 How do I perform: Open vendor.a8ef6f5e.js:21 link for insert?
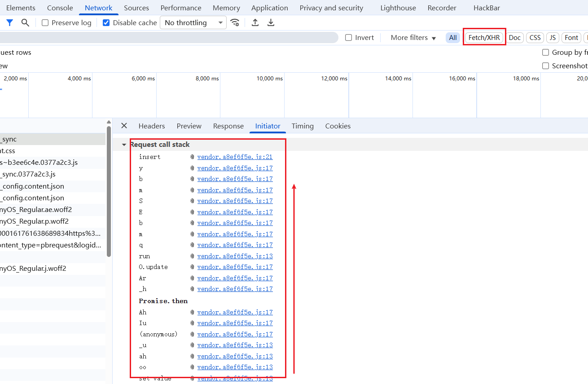pyautogui.click(x=235, y=157)
